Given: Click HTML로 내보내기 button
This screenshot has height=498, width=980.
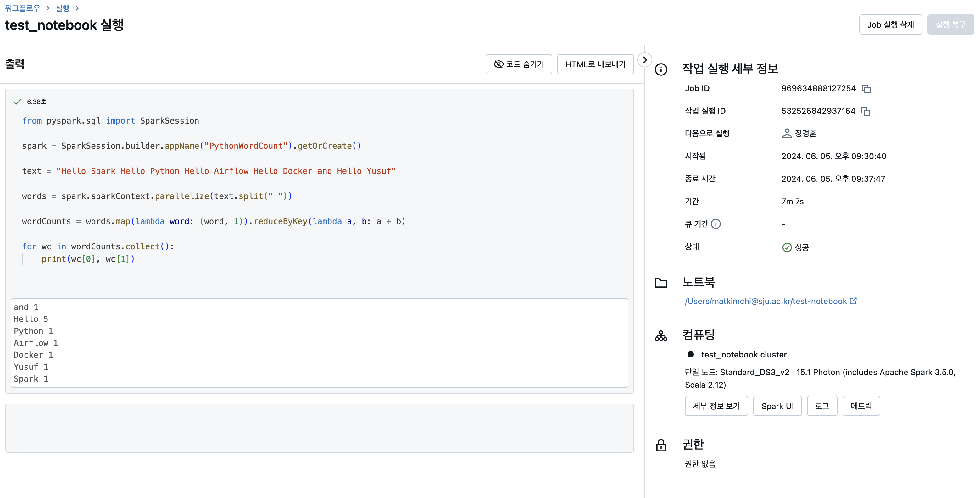Looking at the screenshot, I should tap(595, 64).
